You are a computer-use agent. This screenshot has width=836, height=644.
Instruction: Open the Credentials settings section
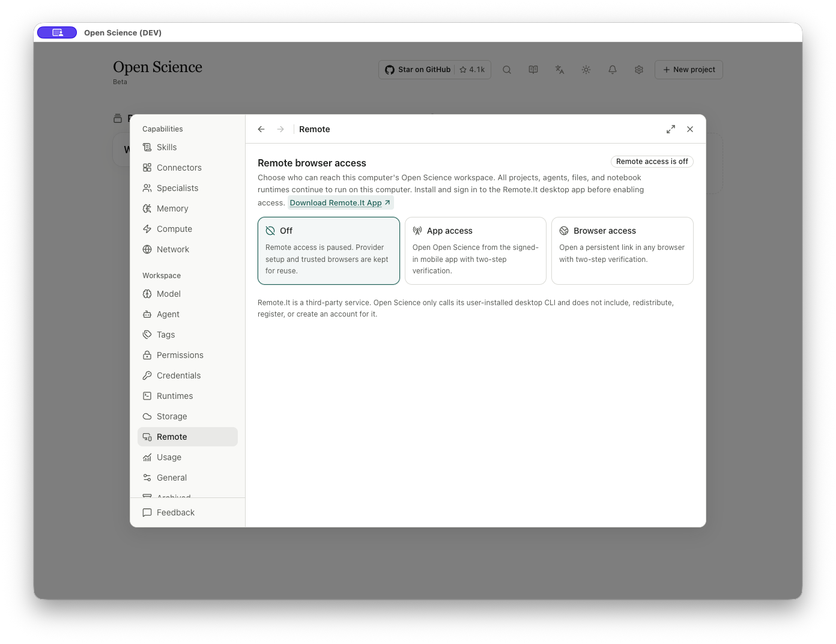[x=187, y=375]
